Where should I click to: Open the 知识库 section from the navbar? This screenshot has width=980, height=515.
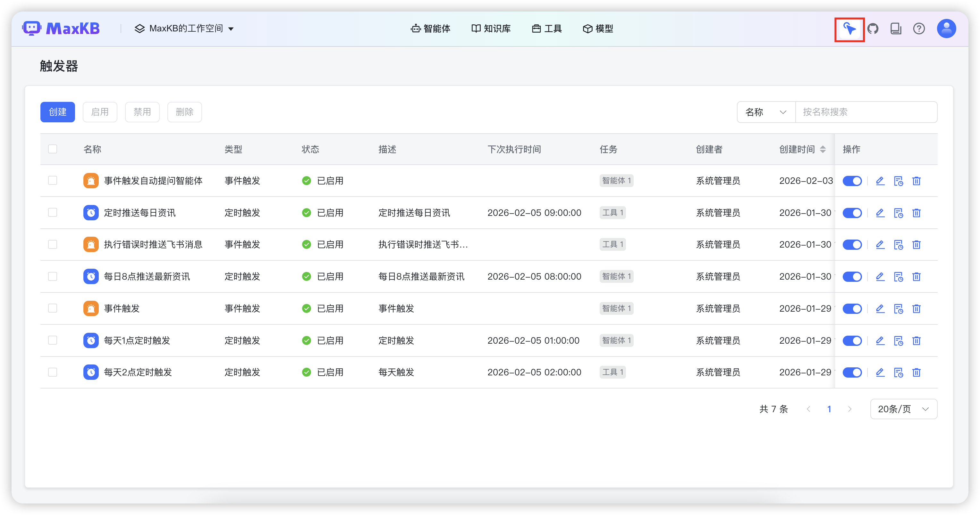click(491, 29)
